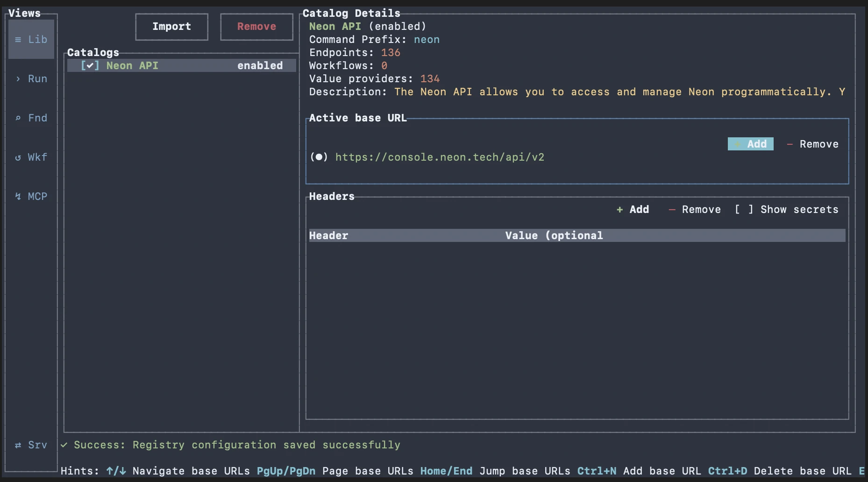Click Remove in the Active base URL section
Screen dimensions: 868x482
(819, 144)
